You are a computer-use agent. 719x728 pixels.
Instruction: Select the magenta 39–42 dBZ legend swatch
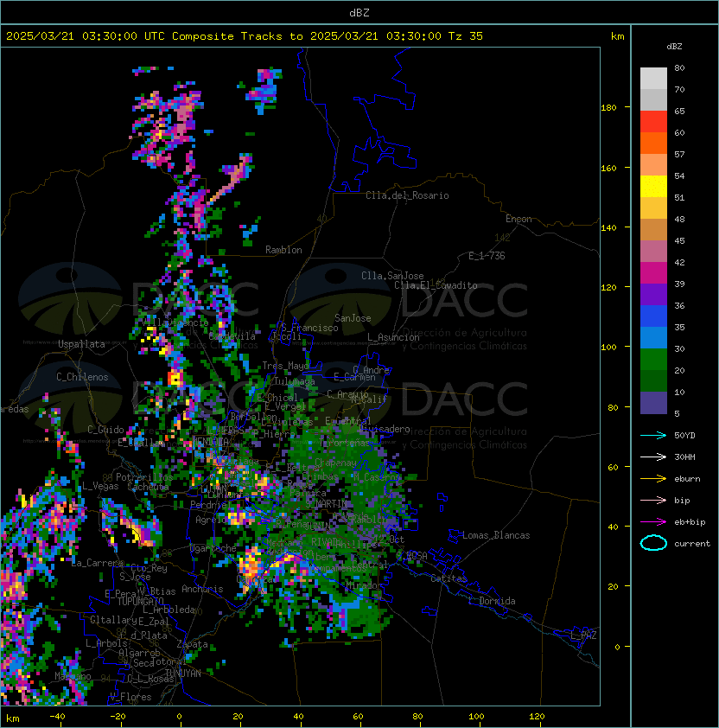[x=653, y=273]
